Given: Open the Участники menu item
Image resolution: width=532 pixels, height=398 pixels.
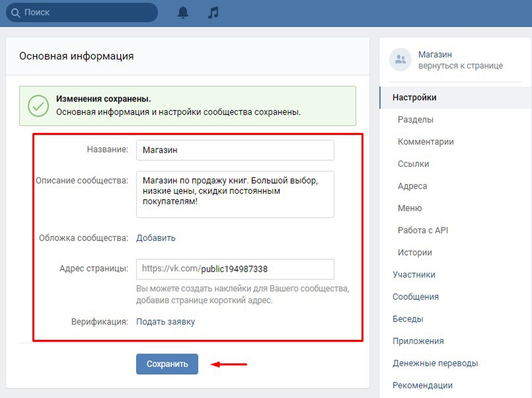Looking at the screenshot, I should point(414,275).
